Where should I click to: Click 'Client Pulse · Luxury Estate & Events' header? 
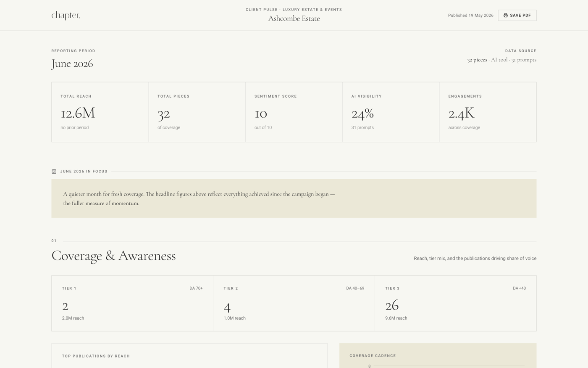coord(294,9)
